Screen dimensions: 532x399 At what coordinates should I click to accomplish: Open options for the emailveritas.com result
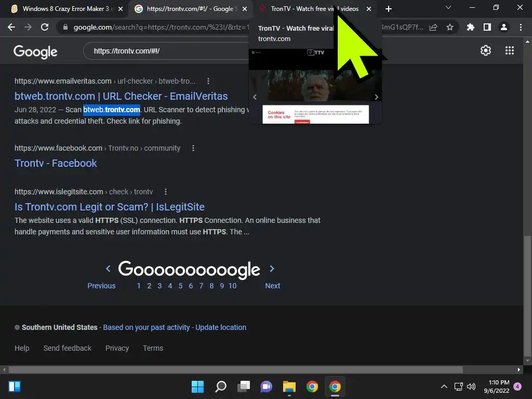coord(208,81)
